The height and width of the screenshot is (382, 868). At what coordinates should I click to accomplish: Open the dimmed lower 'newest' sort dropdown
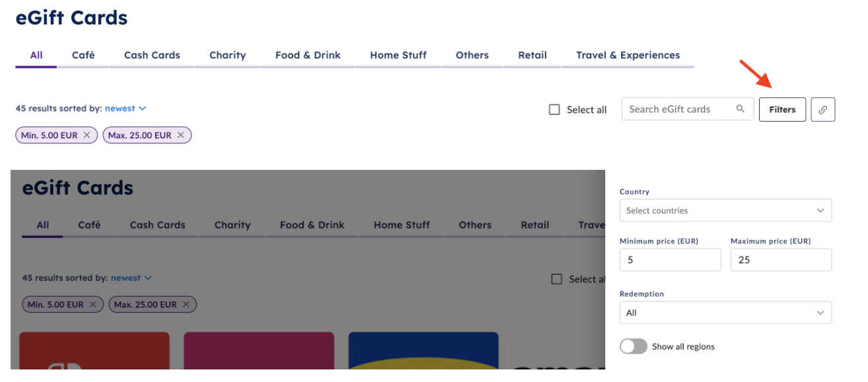point(131,278)
